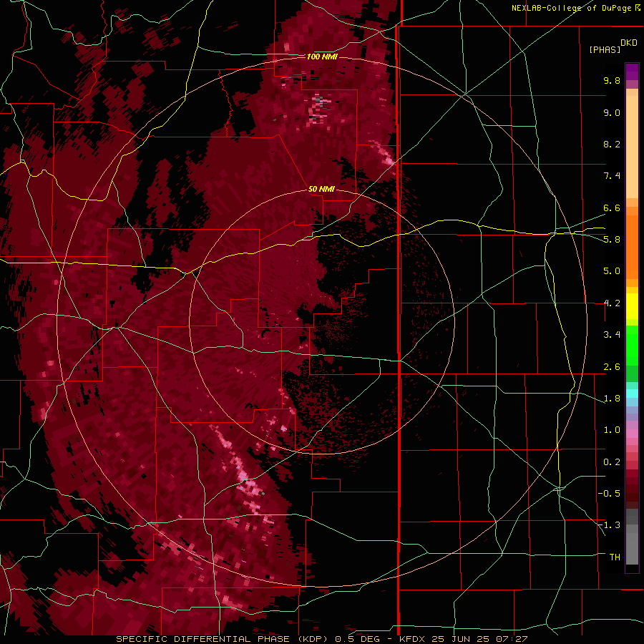Click the 0.2 legend value
This screenshot has width=644, height=644.
(612, 462)
